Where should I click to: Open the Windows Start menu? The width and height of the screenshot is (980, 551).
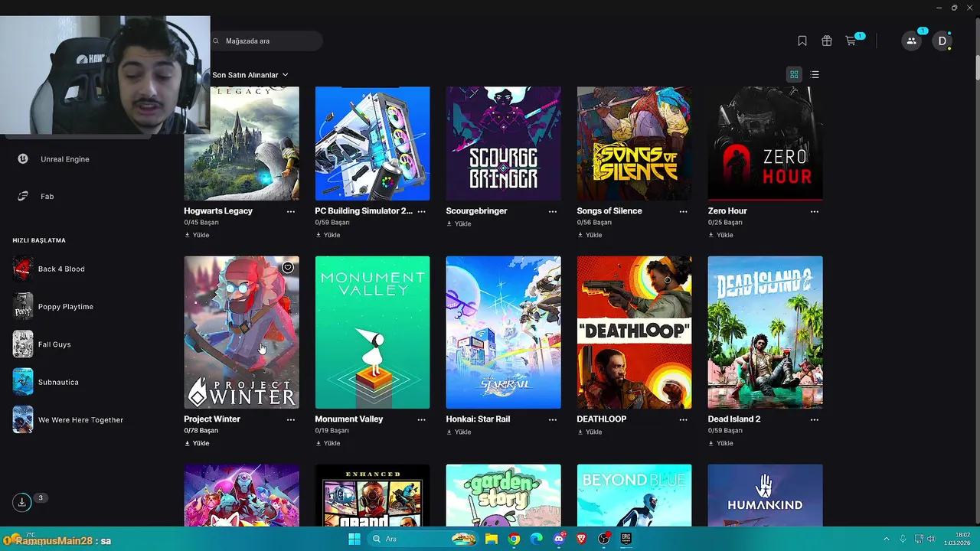pos(354,539)
